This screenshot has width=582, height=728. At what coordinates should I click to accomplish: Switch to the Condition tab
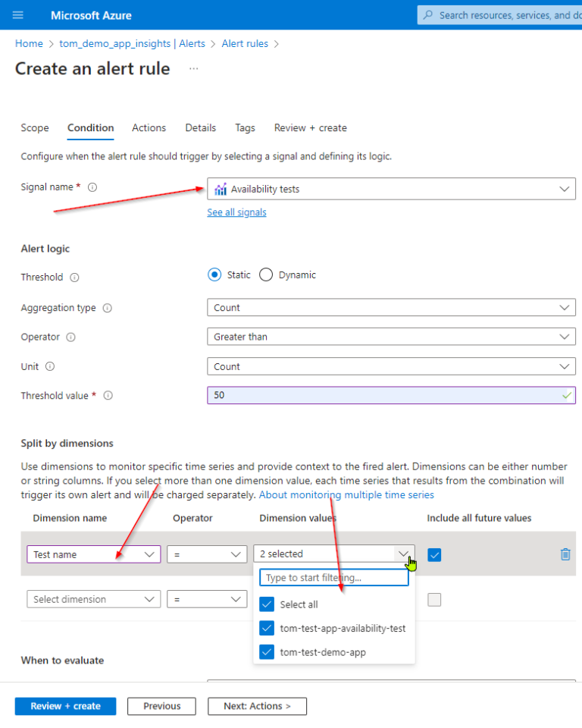coord(90,127)
